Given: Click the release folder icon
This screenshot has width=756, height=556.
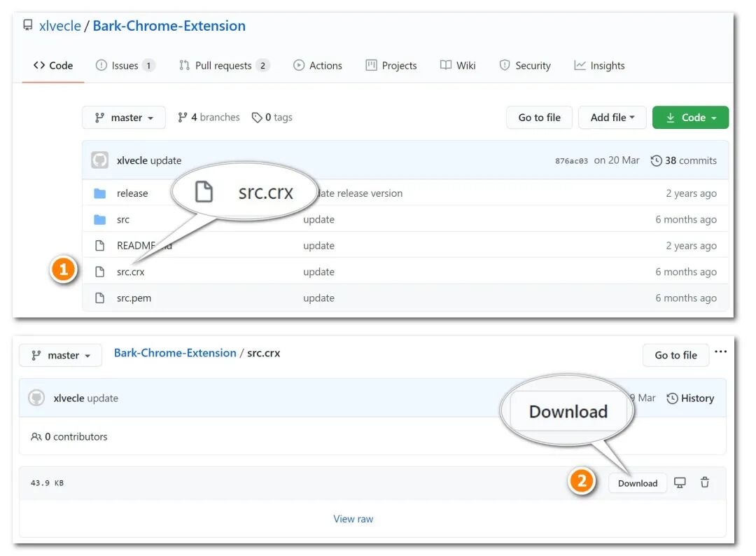Looking at the screenshot, I should (x=100, y=193).
